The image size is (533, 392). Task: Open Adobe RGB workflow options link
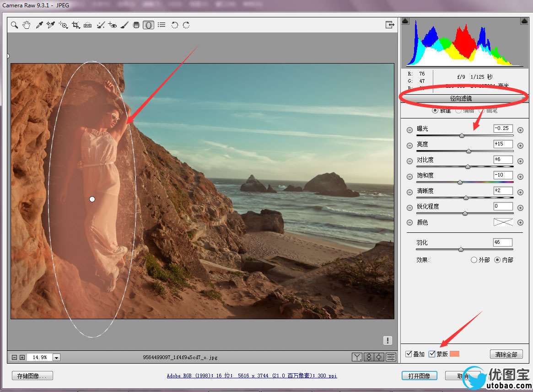(x=252, y=376)
